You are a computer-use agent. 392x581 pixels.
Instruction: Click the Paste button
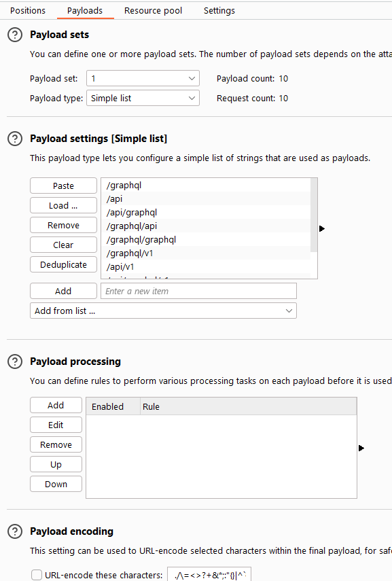(x=63, y=186)
